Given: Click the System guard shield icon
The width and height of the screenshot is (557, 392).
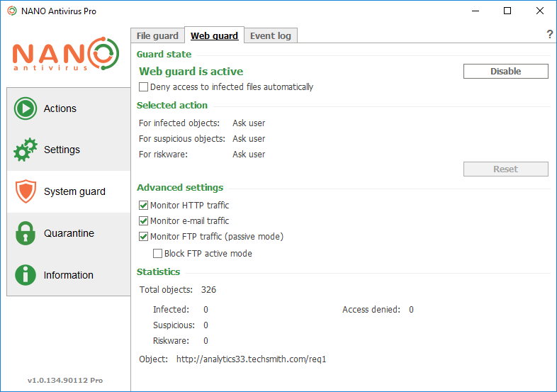Looking at the screenshot, I should coord(26,191).
